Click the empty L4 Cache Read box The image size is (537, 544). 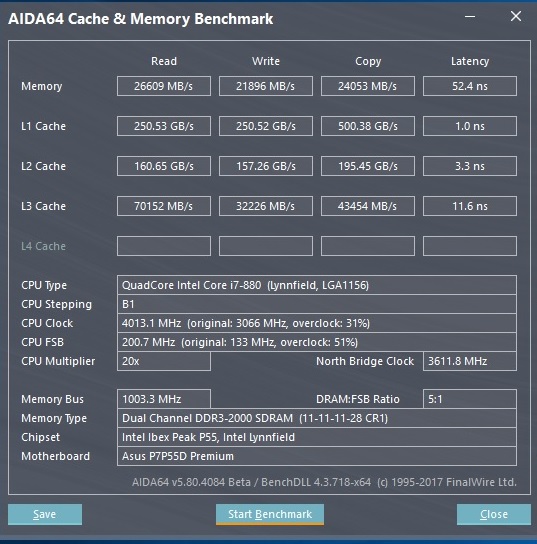coord(164,246)
